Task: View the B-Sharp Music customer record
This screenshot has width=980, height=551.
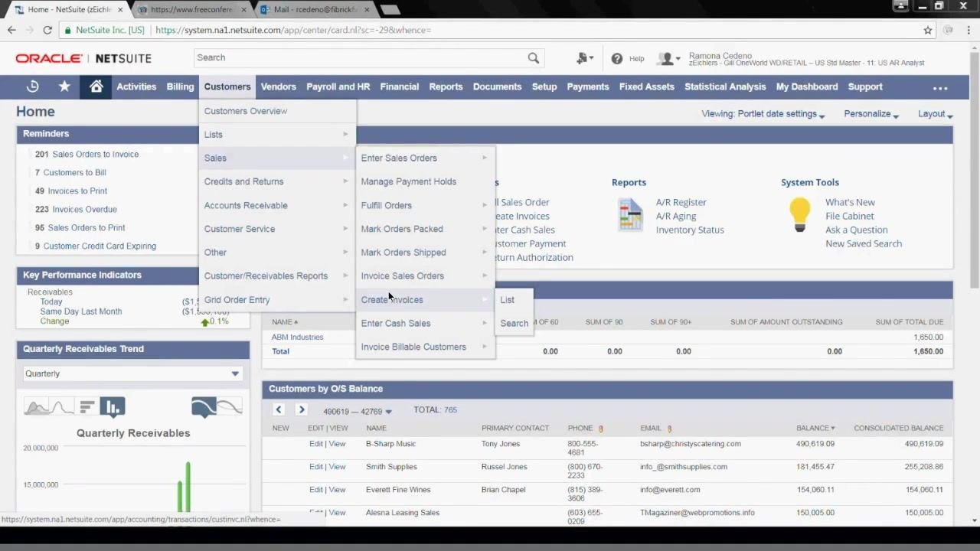Action: 337,444
